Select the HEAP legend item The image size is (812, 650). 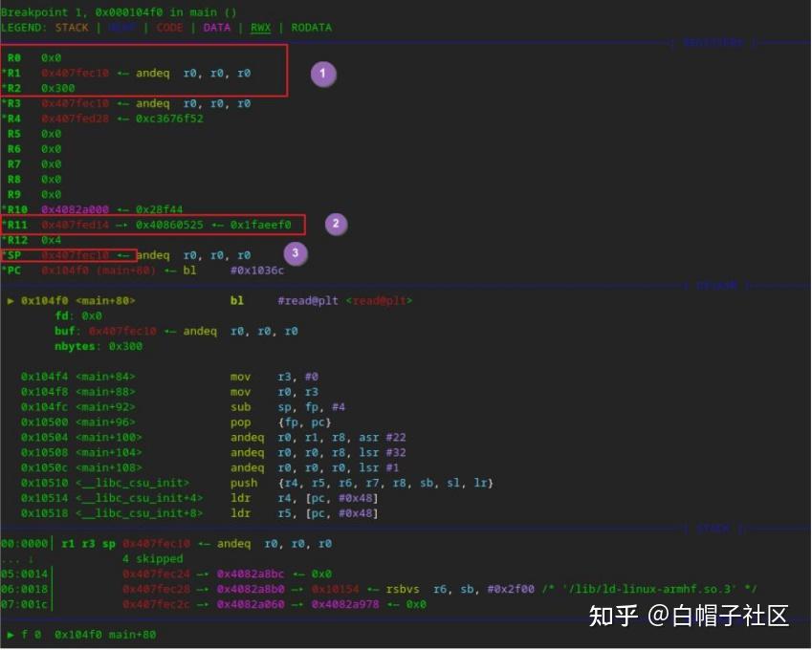pyautogui.click(x=121, y=28)
